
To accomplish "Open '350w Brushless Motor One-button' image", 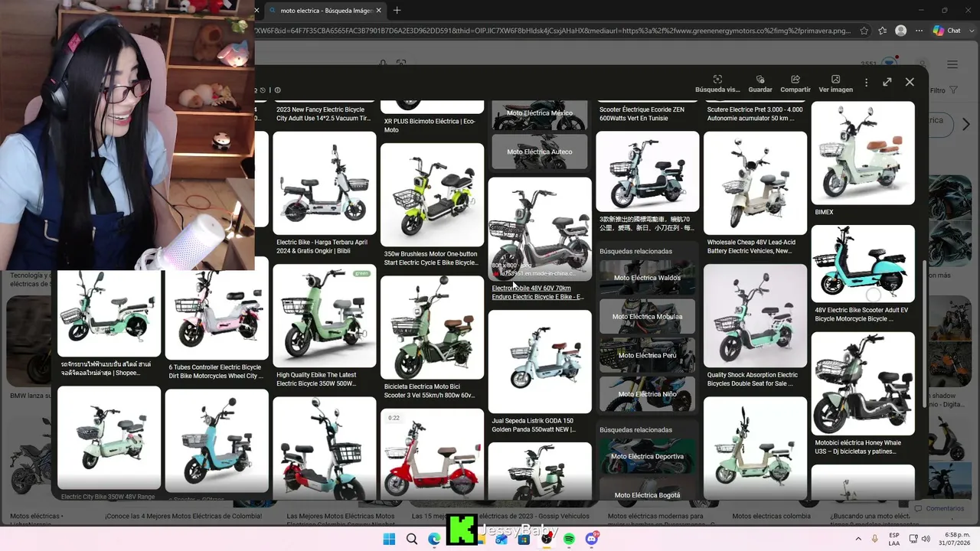I will click(432, 195).
